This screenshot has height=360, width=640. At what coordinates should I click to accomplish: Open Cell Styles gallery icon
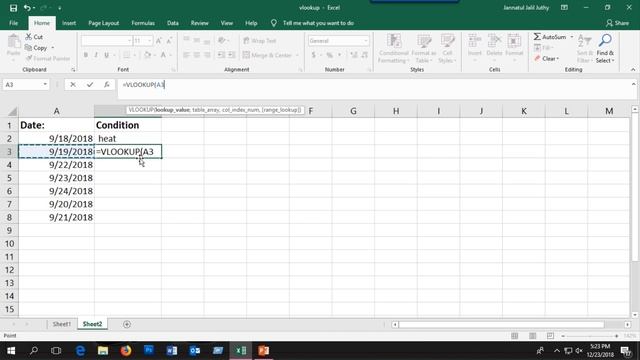tap(447, 42)
